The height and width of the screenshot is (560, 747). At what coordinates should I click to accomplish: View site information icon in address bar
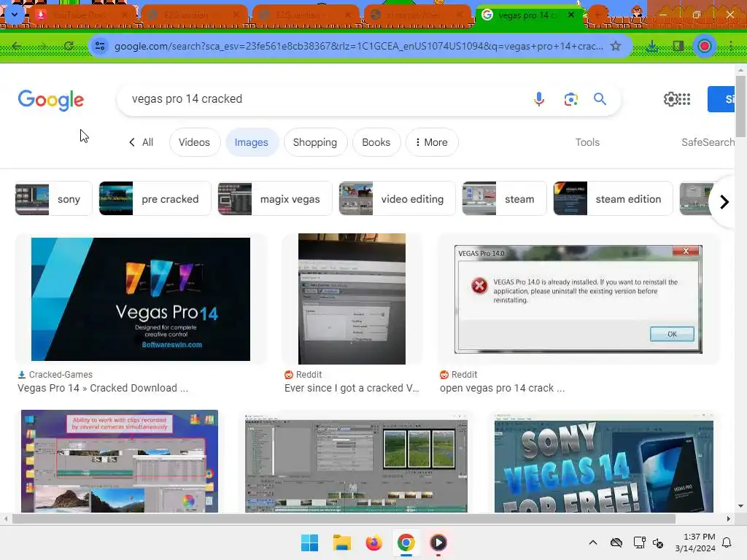pyautogui.click(x=100, y=46)
